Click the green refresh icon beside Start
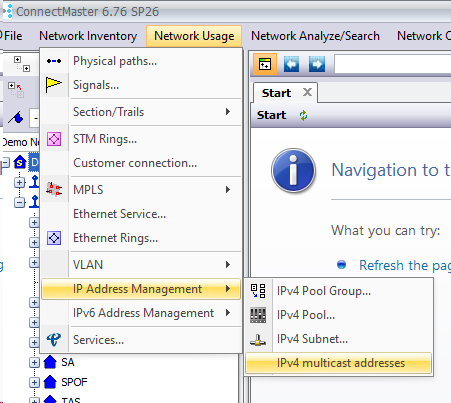This screenshot has height=403, width=451. click(303, 115)
